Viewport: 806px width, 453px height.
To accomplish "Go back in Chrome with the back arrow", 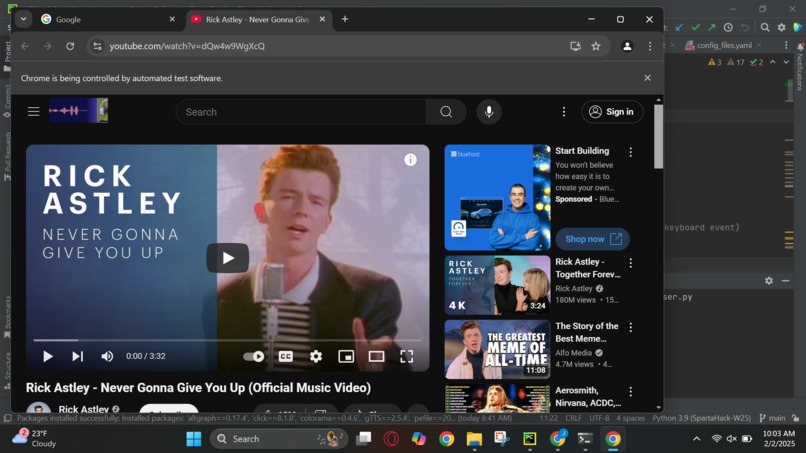I will tap(25, 46).
